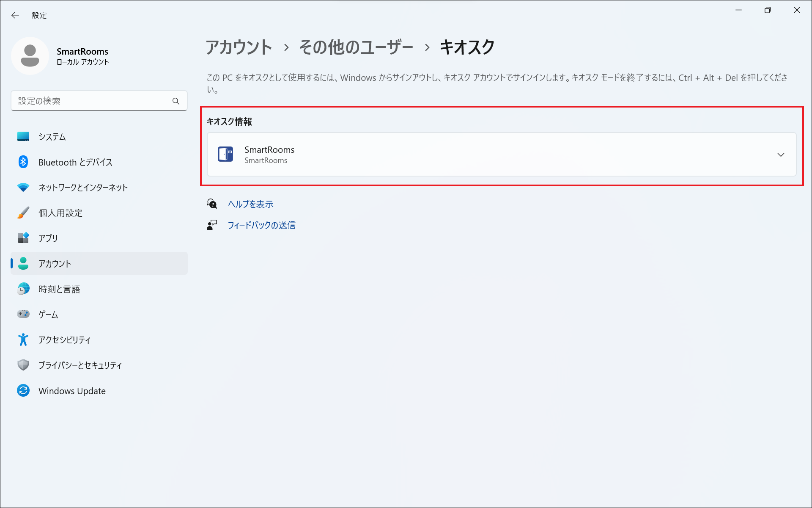This screenshot has width=812, height=508.
Task: Click the search magnifier icon
Action: (x=176, y=101)
